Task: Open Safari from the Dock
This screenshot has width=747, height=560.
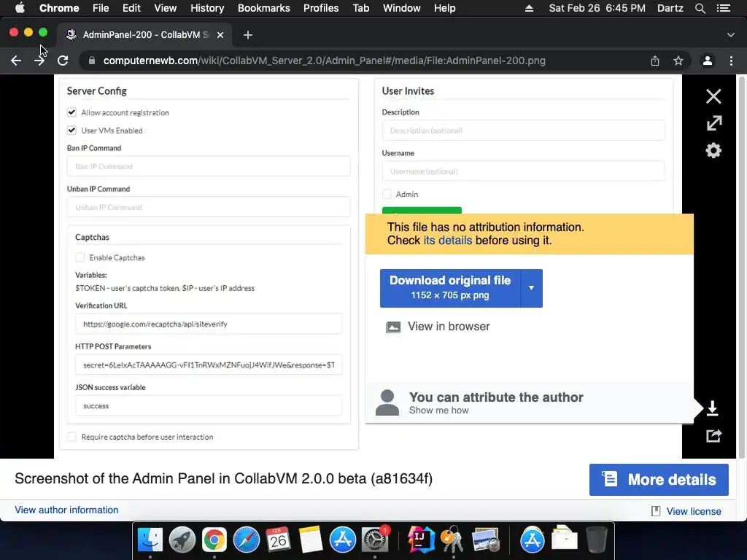Action: (247, 540)
